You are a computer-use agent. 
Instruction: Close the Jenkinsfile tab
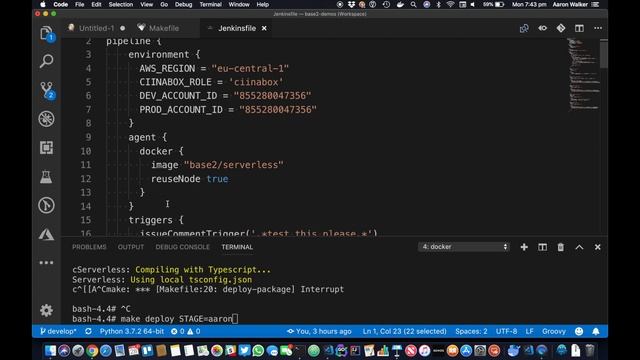[264, 28]
